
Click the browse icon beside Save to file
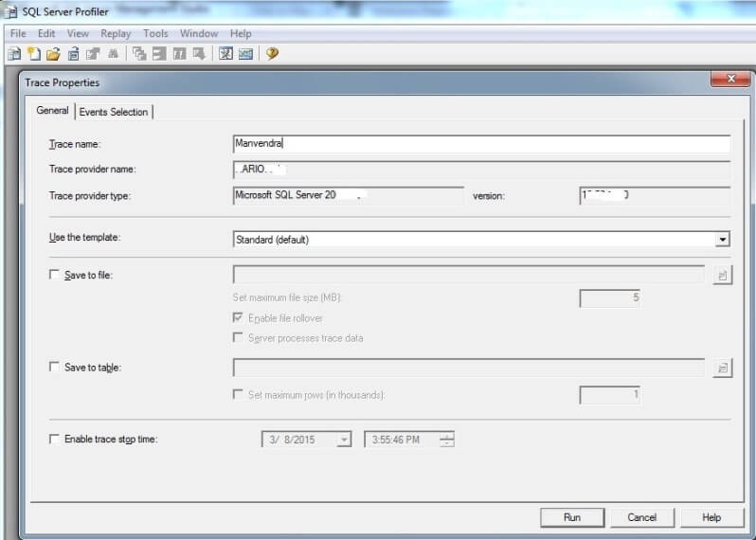pyautogui.click(x=722, y=276)
